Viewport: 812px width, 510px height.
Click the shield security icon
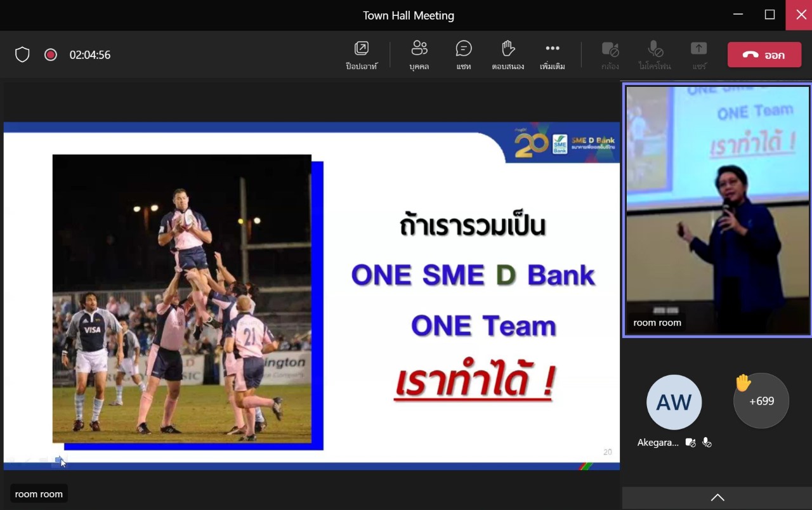(x=22, y=55)
